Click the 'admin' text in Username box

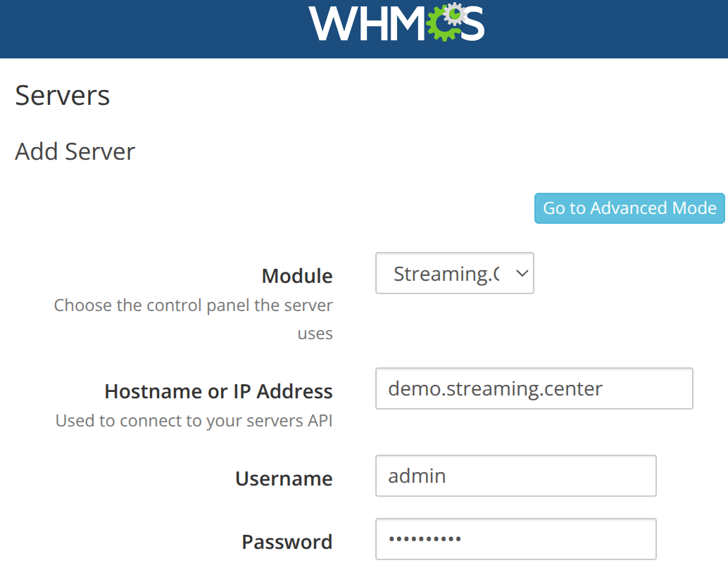417,476
